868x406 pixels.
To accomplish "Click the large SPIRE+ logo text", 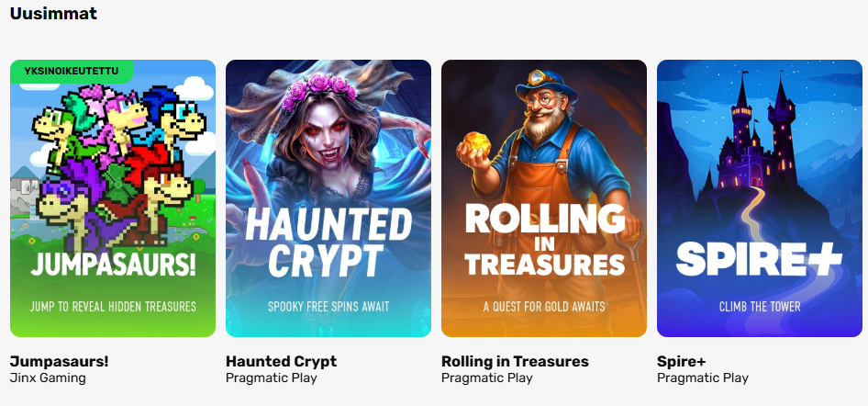I will (759, 259).
